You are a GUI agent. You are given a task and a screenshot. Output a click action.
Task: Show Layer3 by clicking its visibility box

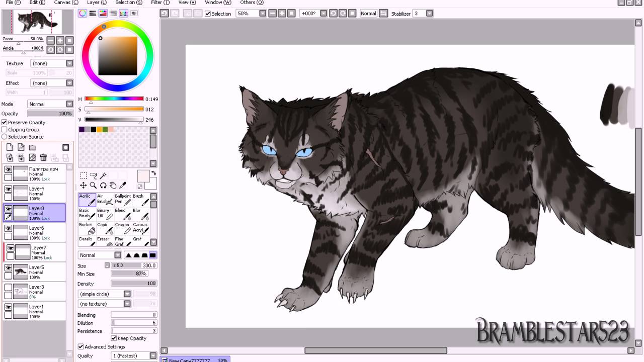tap(8, 288)
